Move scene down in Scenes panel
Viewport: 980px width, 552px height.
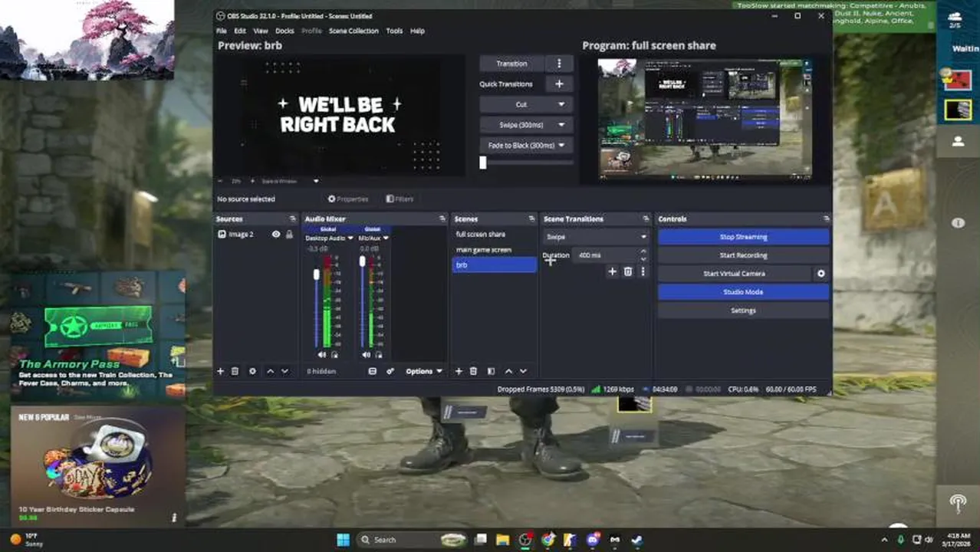[523, 371]
